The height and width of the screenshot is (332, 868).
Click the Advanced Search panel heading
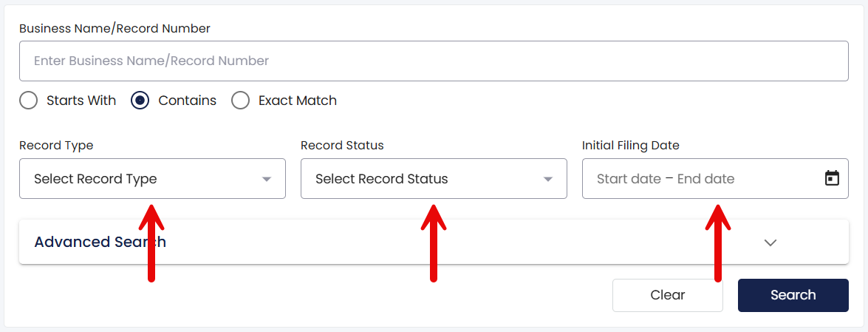pos(100,243)
